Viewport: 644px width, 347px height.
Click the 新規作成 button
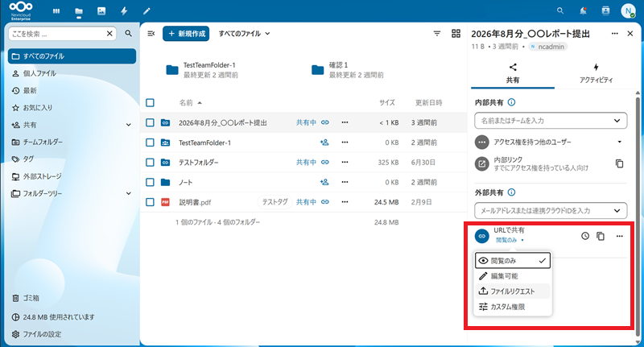pyautogui.click(x=186, y=34)
